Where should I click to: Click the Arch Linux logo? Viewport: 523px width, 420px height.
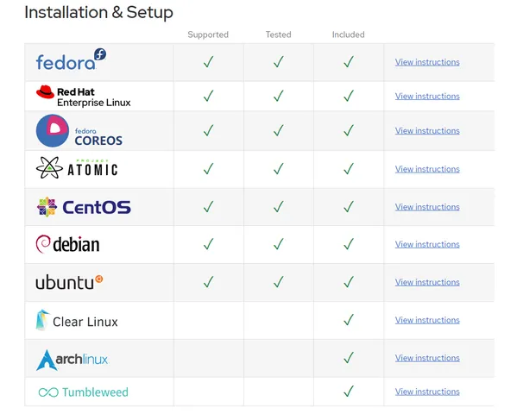[x=72, y=360]
